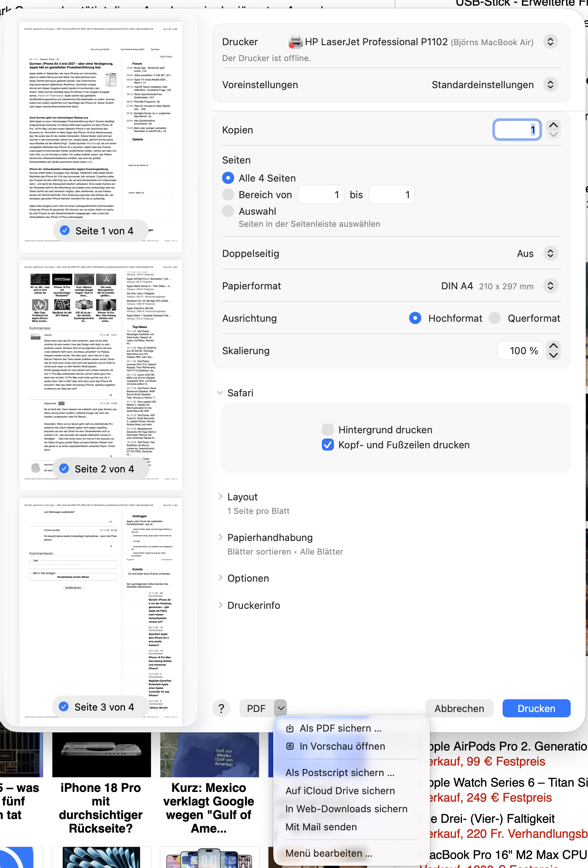Choose Als PDF sichern from menu
The image size is (588, 868).
coord(340,728)
